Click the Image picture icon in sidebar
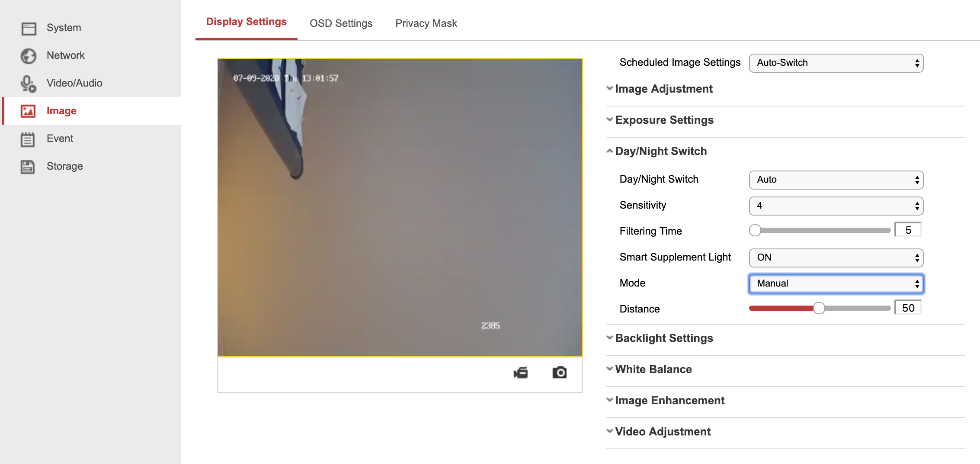This screenshot has height=464, width=980. (29, 111)
